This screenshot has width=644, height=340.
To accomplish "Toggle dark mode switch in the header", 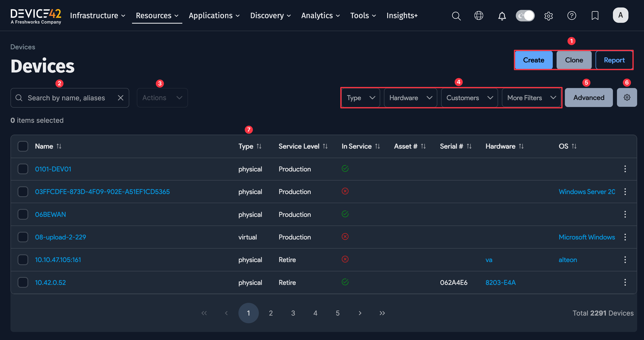I will [x=525, y=16].
